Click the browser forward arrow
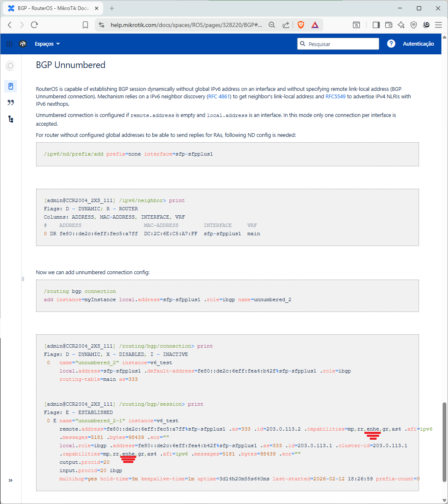This screenshot has width=448, height=504. (22, 25)
